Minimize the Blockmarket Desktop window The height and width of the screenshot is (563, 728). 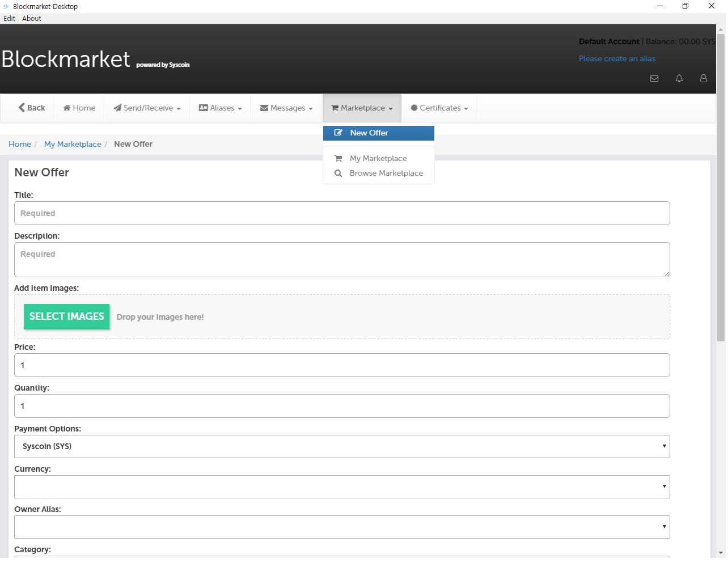659,6
